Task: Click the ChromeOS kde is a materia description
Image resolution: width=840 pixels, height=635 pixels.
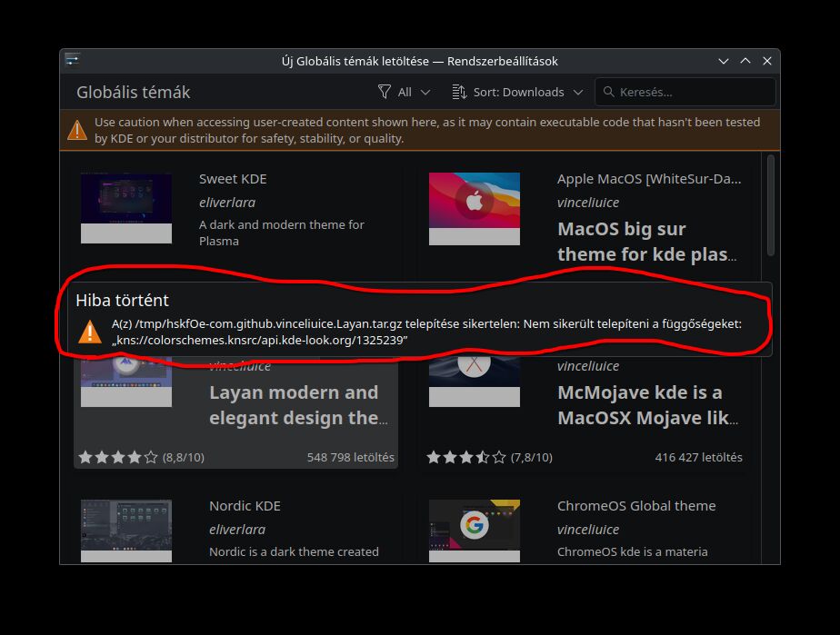Action: [632, 551]
